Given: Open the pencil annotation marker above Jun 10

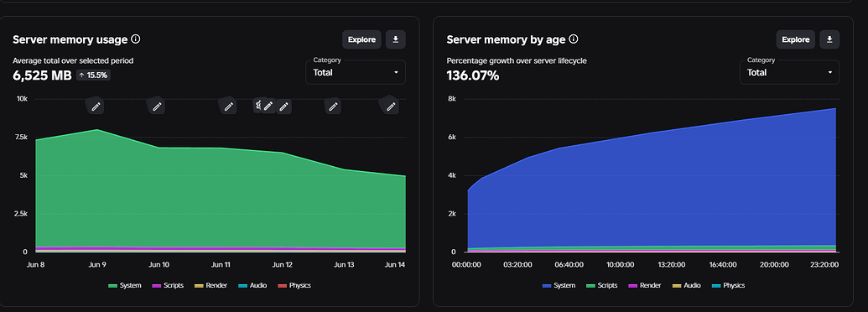Looking at the screenshot, I should click(157, 107).
